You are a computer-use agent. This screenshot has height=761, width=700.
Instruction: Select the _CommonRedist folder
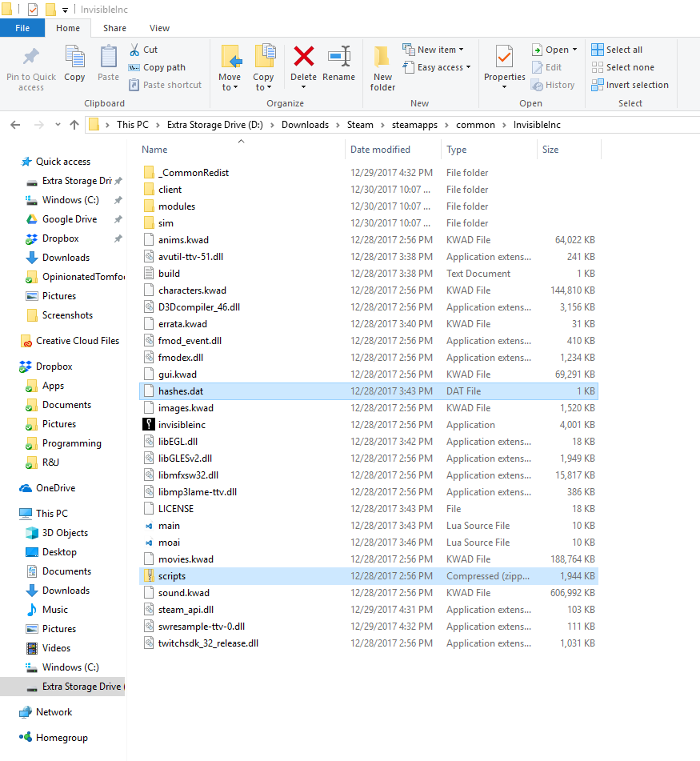(x=194, y=173)
